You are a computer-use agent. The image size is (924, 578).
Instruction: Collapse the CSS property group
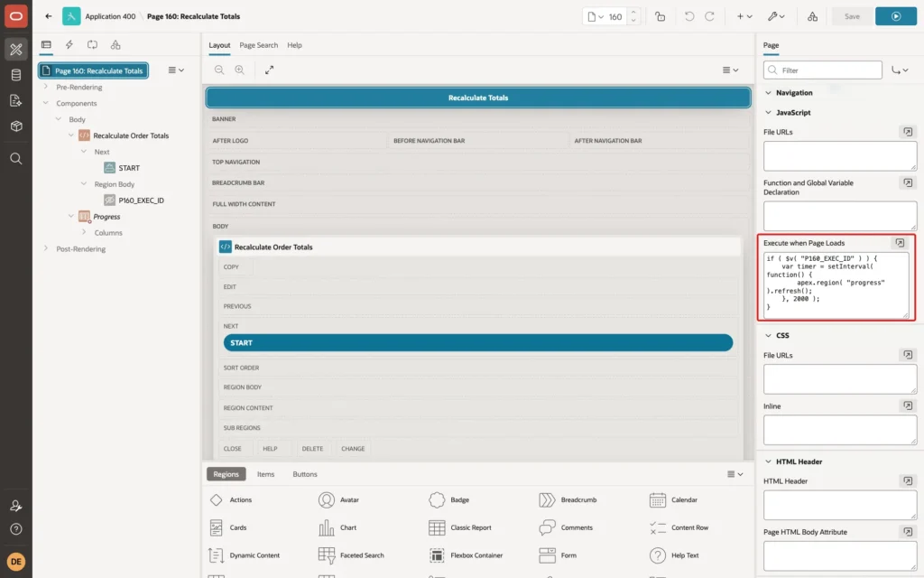768,335
